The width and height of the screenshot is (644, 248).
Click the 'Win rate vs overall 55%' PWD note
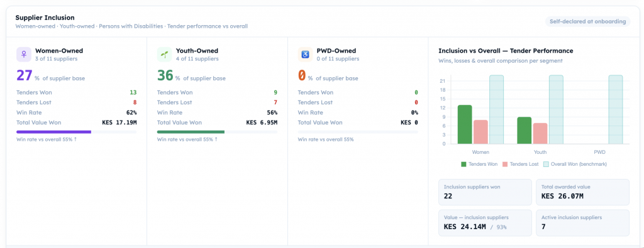[326, 139]
